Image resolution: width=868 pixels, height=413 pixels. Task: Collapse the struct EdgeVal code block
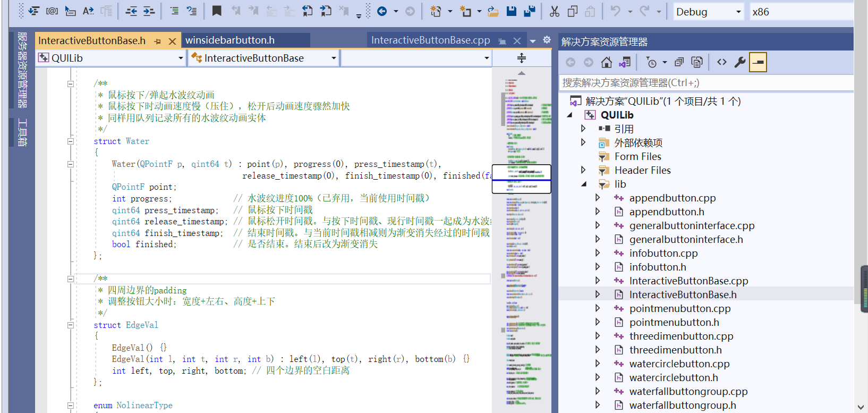70,325
